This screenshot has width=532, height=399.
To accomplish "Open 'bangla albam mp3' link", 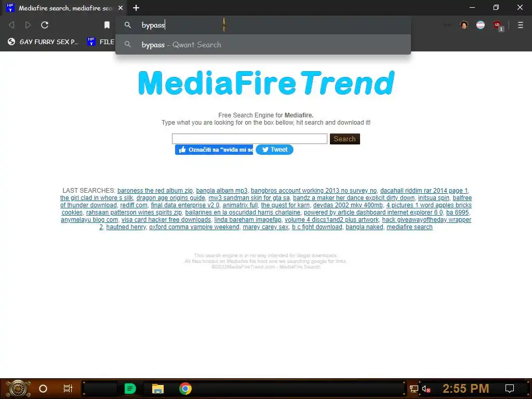I will click(x=221, y=191).
